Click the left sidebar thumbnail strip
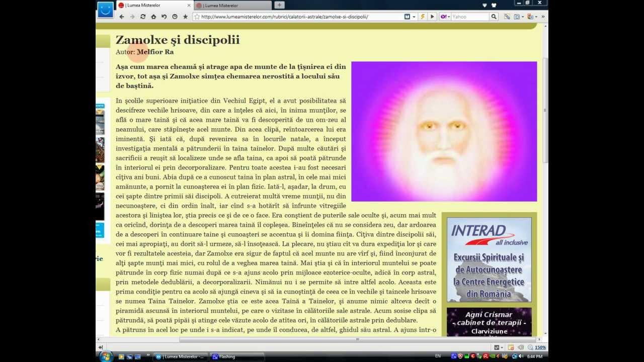Image resolution: width=644 pixels, height=362 pixels. (100, 171)
